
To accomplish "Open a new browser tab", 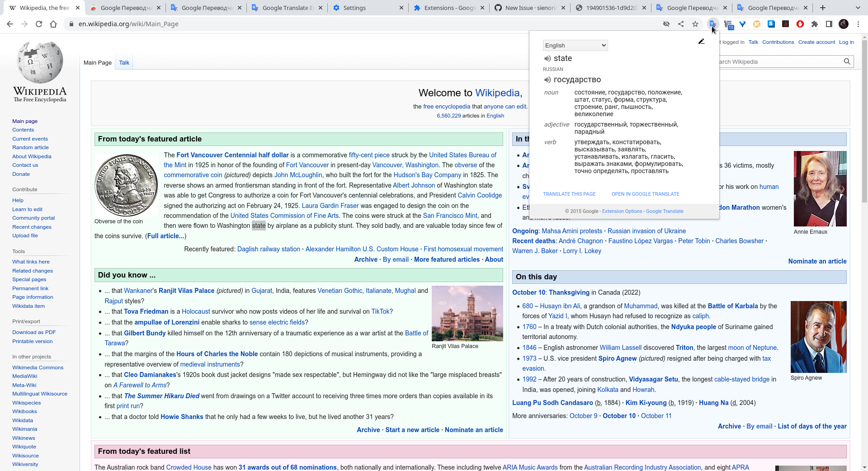I will click(823, 8).
